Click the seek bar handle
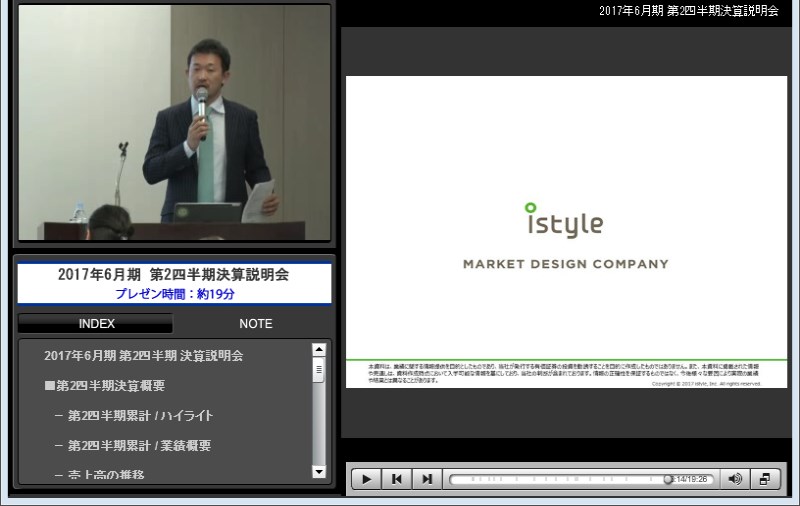The width and height of the screenshot is (800, 506). pos(667,479)
